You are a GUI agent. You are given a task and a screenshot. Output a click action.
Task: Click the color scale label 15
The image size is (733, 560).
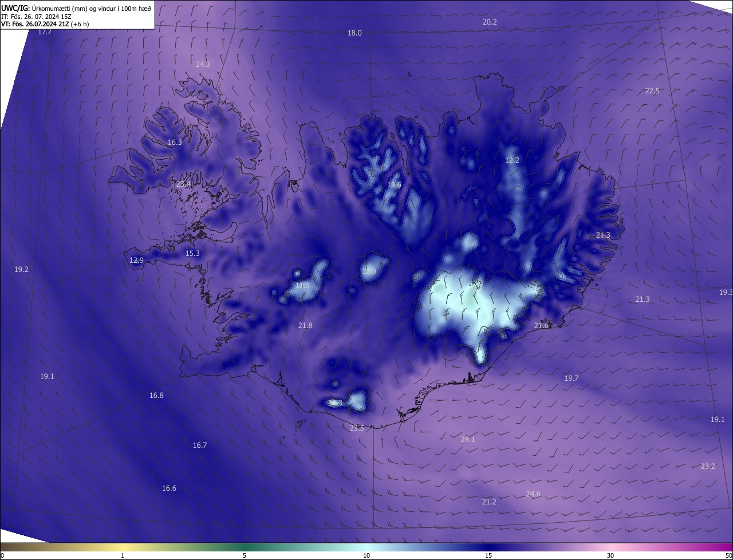[x=488, y=555]
